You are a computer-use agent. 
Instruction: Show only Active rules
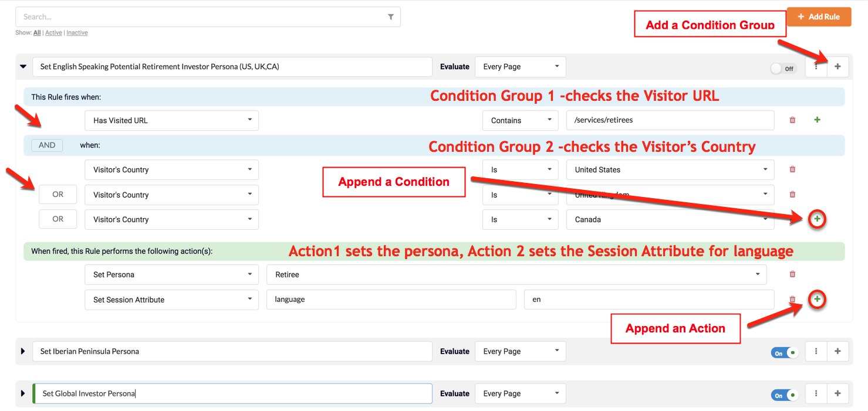(53, 33)
